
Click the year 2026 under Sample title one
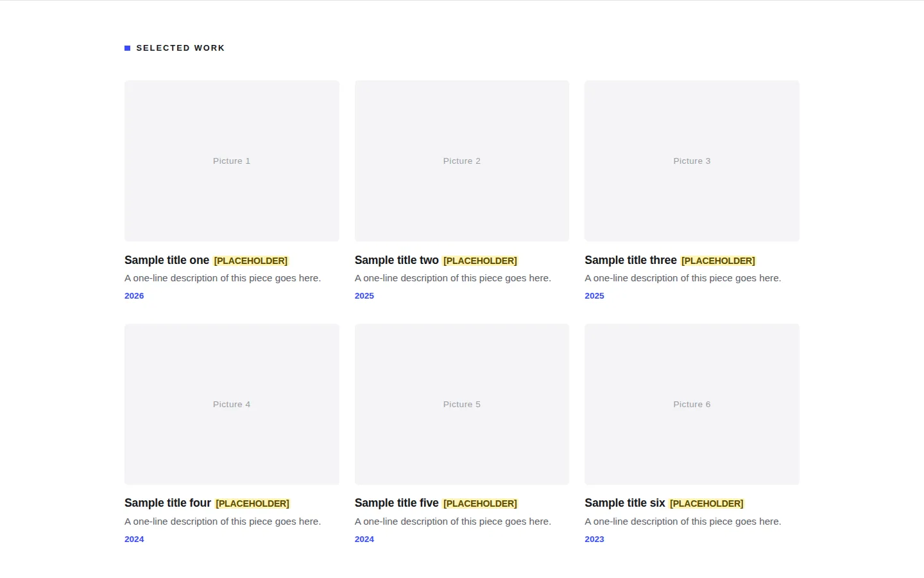click(134, 296)
